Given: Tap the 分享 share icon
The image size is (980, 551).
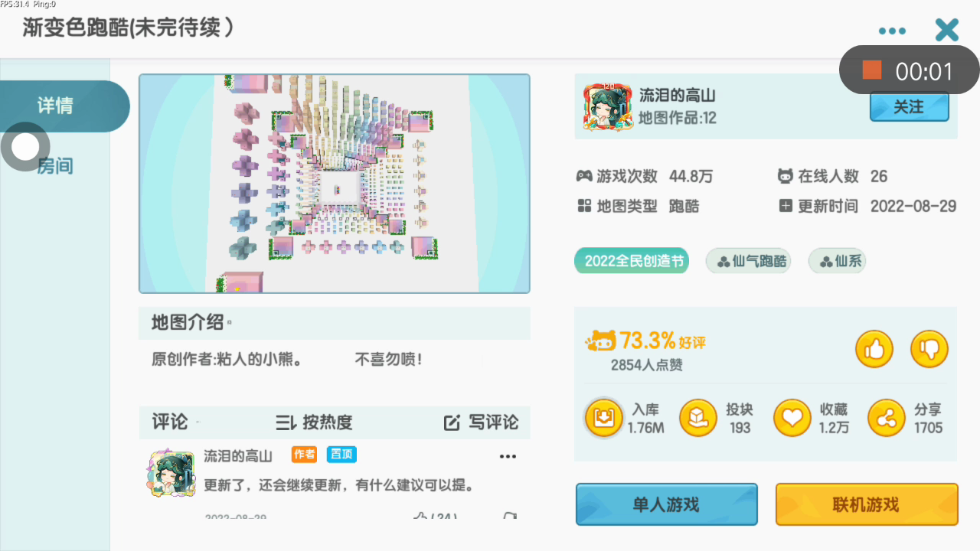Looking at the screenshot, I should pos(887,418).
